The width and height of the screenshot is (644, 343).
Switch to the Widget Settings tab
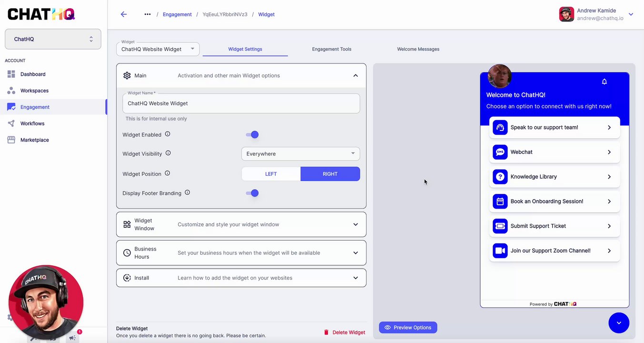click(x=245, y=49)
